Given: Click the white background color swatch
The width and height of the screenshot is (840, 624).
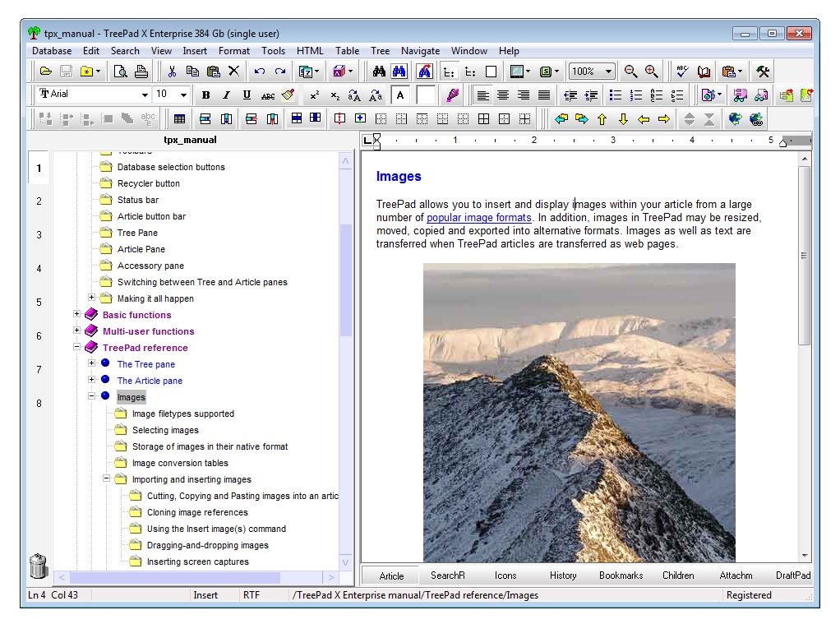Looking at the screenshot, I should tap(426, 95).
